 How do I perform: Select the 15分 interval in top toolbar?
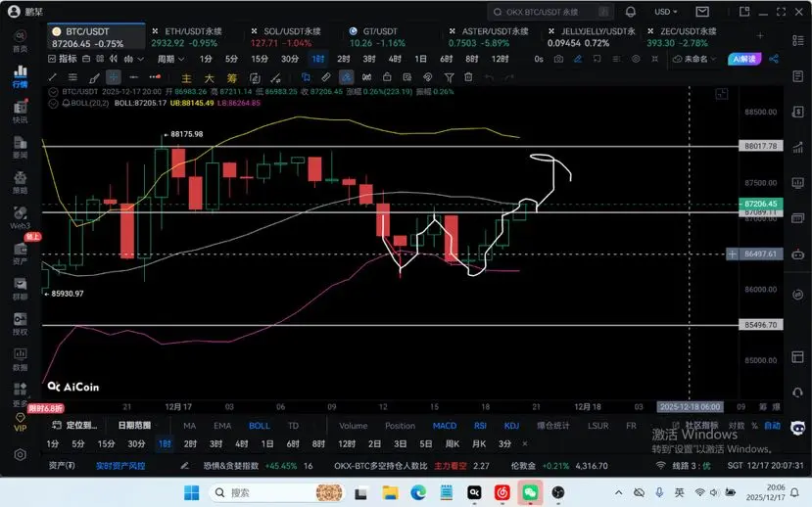pos(259,59)
